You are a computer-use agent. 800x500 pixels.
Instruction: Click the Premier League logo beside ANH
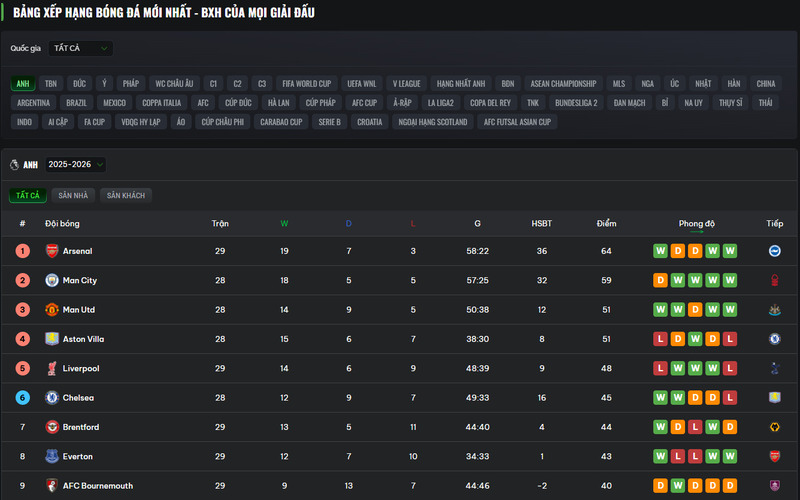click(14, 165)
